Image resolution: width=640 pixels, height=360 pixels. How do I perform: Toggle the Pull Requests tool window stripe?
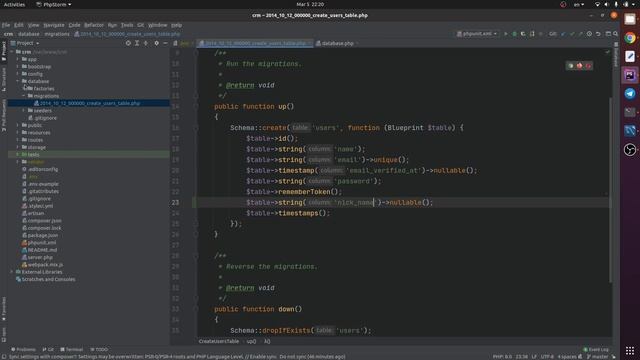click(x=4, y=115)
